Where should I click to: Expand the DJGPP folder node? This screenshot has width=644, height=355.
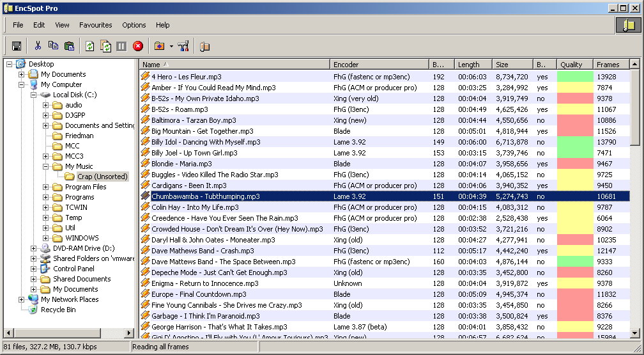click(45, 115)
